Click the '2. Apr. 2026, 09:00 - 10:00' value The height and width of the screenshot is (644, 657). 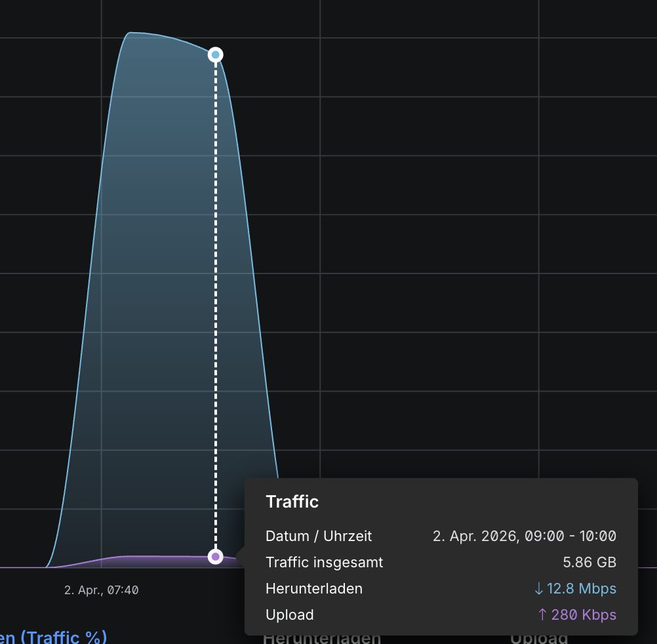click(x=524, y=536)
